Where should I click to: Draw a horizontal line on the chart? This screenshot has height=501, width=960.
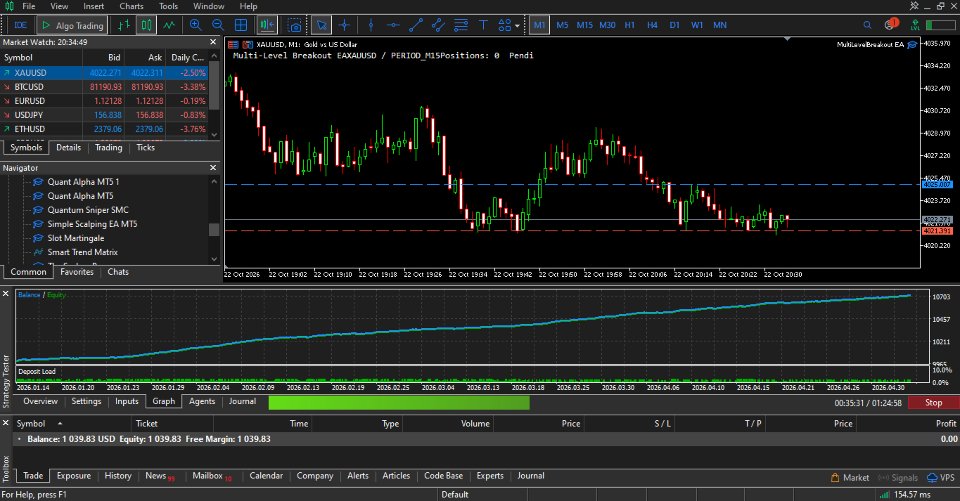coord(393,25)
